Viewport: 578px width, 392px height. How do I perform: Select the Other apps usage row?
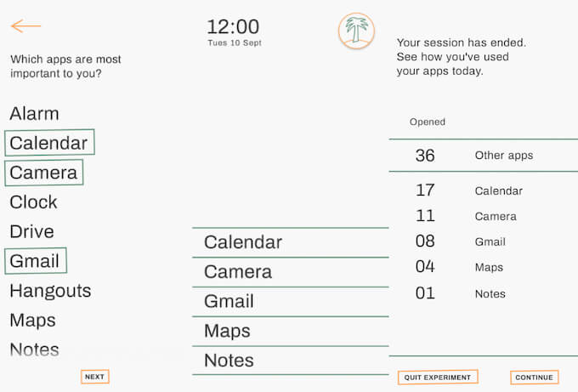(483, 156)
